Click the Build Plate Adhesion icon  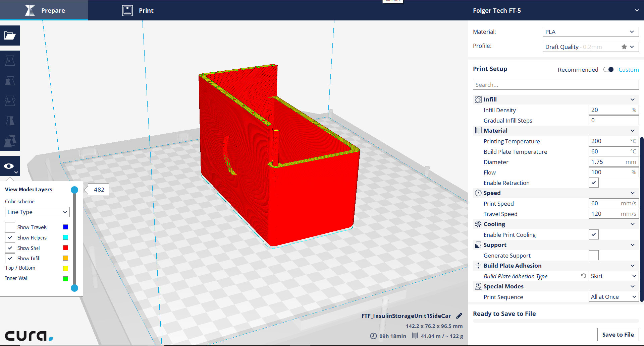(x=478, y=266)
